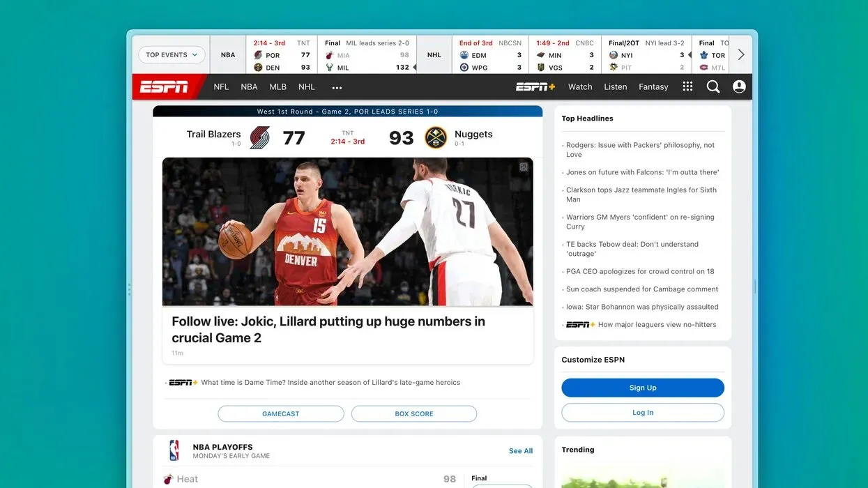Expand the Top Events dropdown

click(x=172, y=55)
